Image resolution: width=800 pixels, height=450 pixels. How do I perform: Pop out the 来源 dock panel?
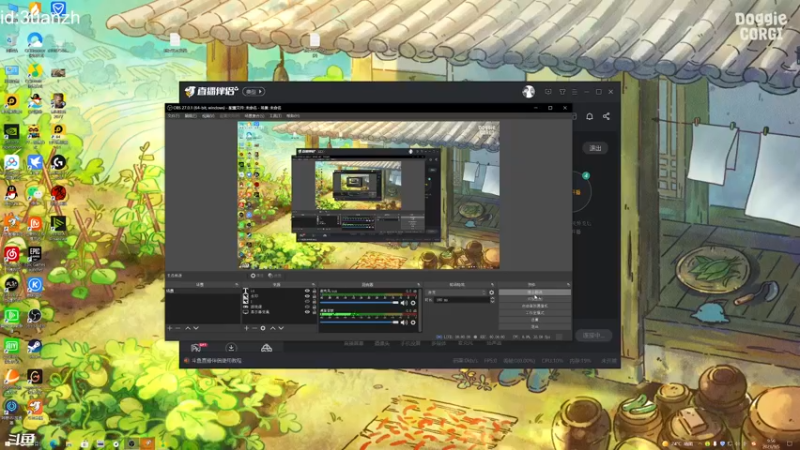(x=314, y=284)
